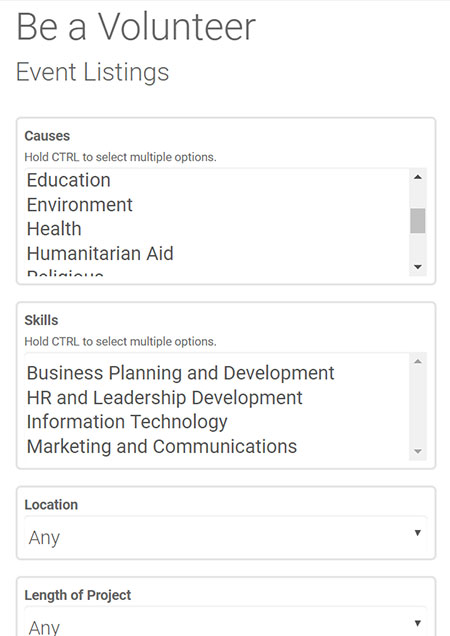This screenshot has height=636, width=450.
Task: Click Skills list scroll-up arrow
Action: (x=418, y=361)
